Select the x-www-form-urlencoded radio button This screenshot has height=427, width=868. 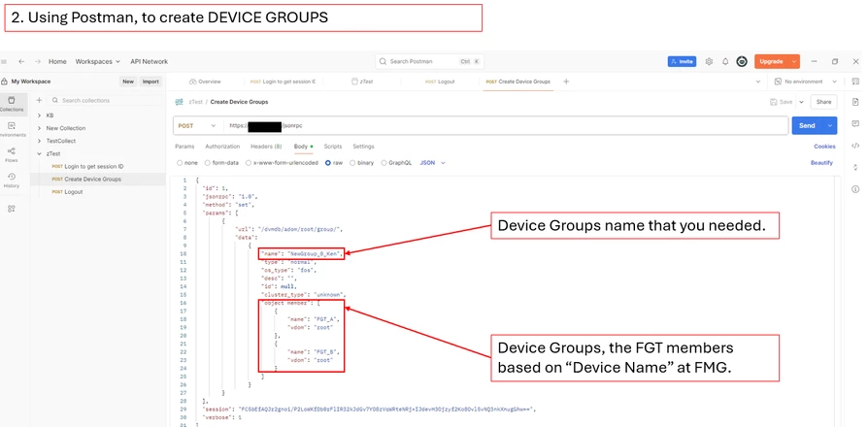(x=248, y=163)
